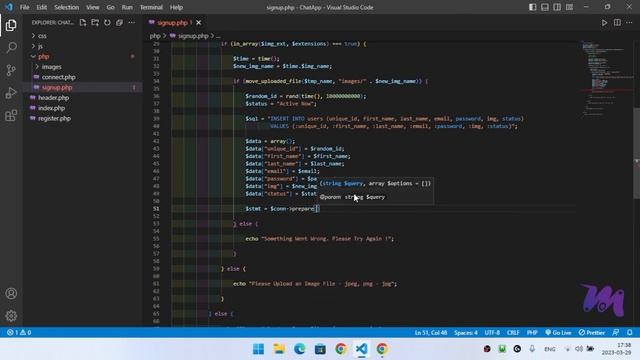Open the Accounts menu icon

coord(11,293)
